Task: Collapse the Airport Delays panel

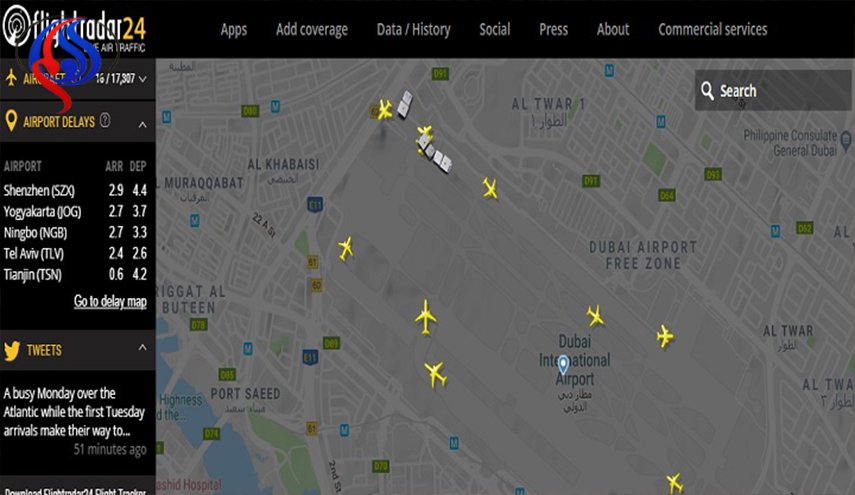Action: 142,124
